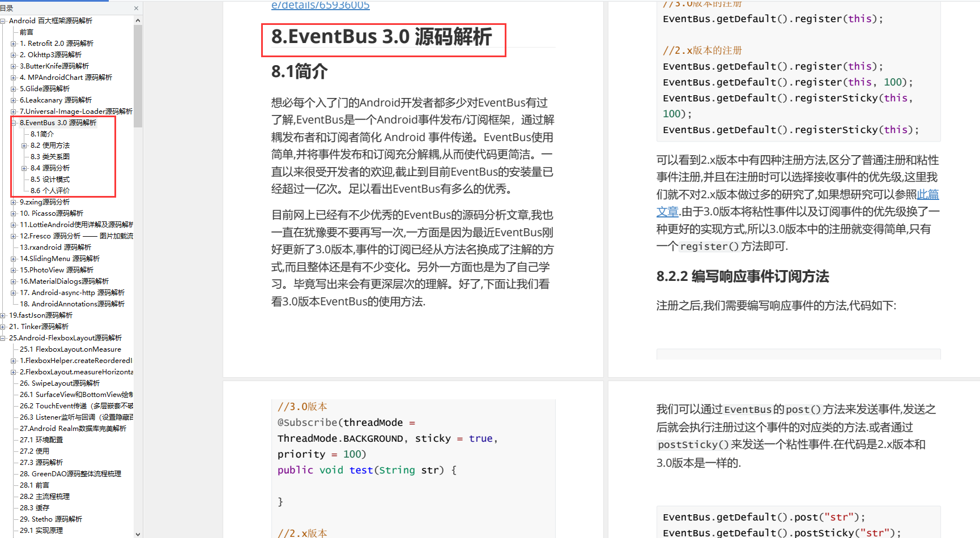980x538 pixels.
Task: Expand the 9.zxing源码分析 node
Action: (14, 202)
